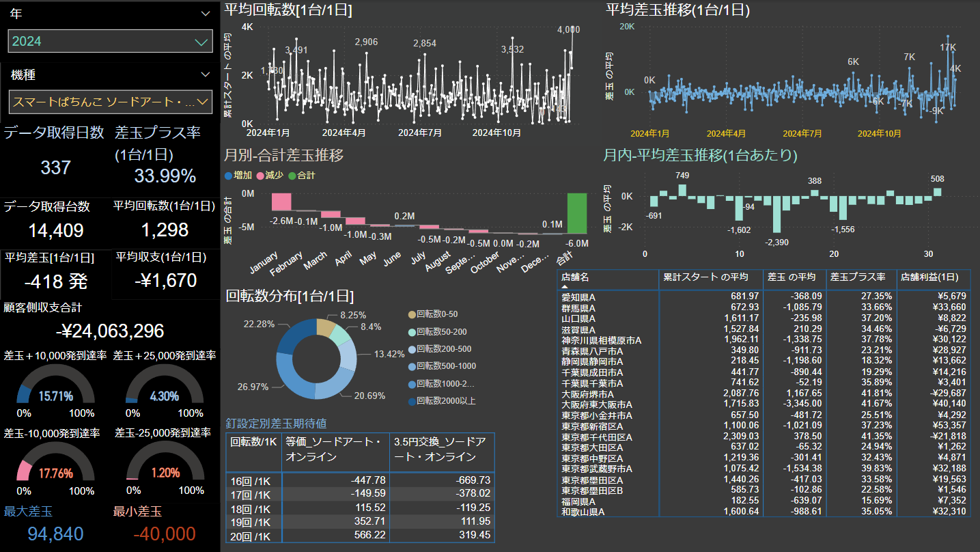Collapse the 機種 slicer header chevron

206,74
